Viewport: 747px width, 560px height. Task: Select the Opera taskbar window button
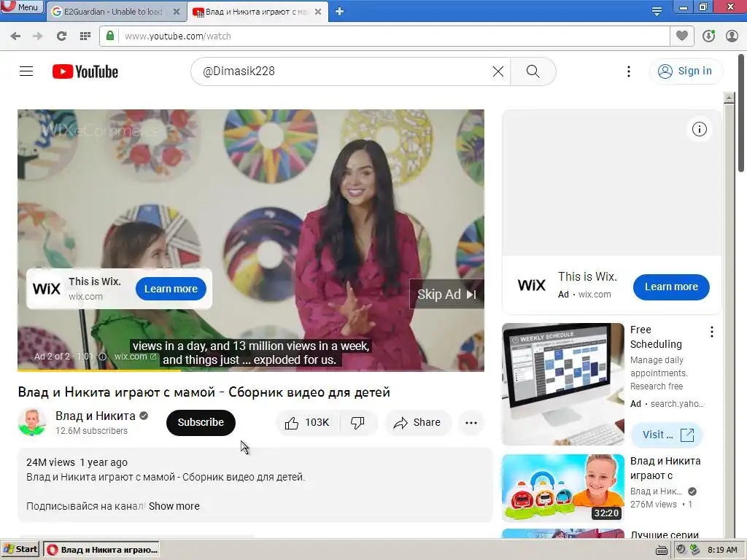tap(101, 550)
